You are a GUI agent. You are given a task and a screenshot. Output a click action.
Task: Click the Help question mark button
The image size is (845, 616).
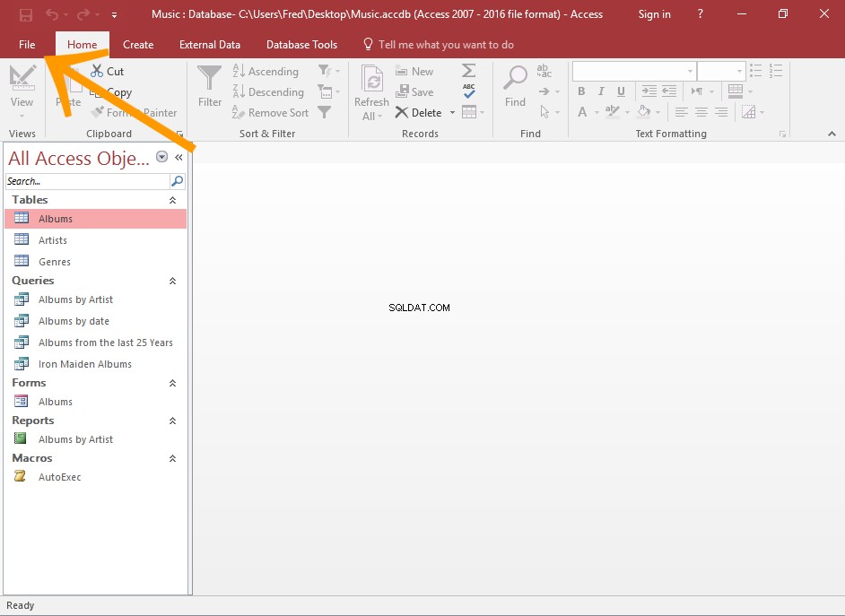pyautogui.click(x=700, y=14)
